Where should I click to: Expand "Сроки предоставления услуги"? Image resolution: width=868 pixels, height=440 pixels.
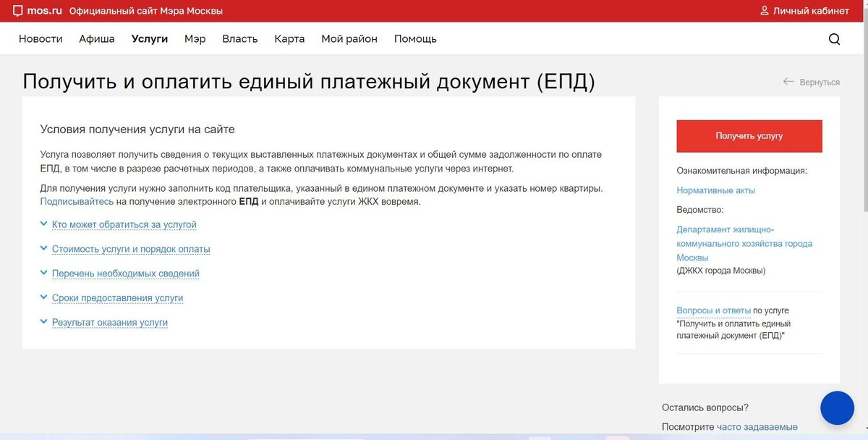116,297
